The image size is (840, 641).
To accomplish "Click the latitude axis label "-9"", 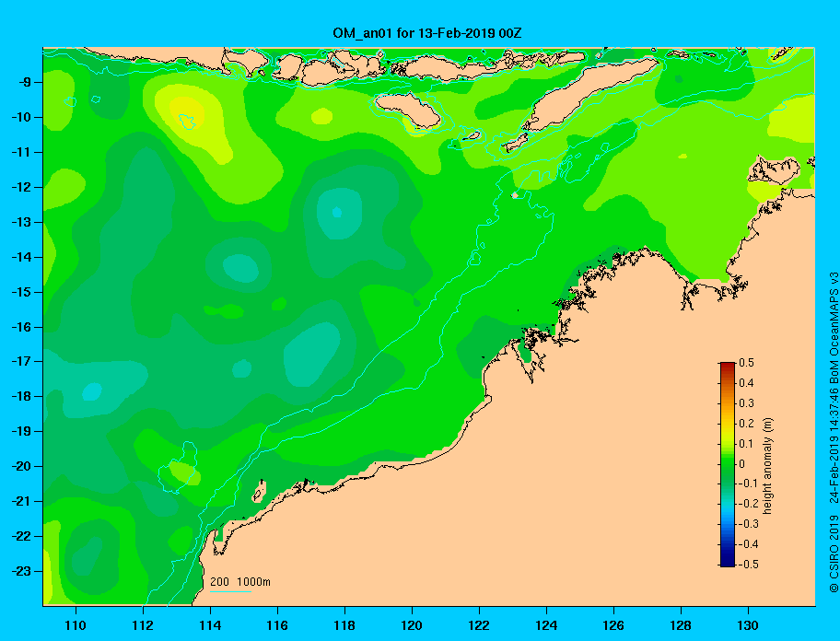I will (x=23, y=83).
